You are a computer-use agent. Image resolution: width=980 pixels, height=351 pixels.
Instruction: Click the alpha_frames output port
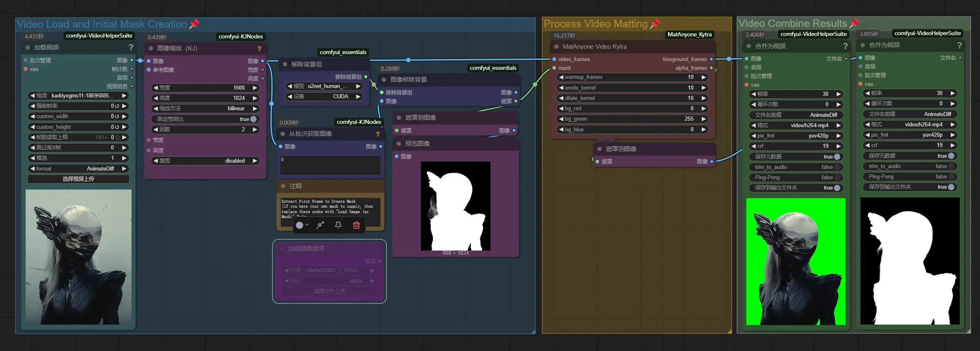tap(711, 68)
